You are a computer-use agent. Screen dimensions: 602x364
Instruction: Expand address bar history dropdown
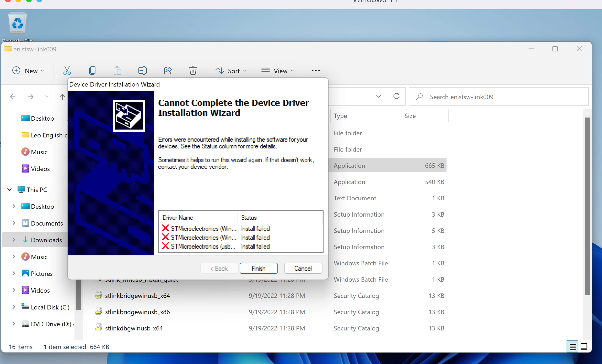pos(379,96)
